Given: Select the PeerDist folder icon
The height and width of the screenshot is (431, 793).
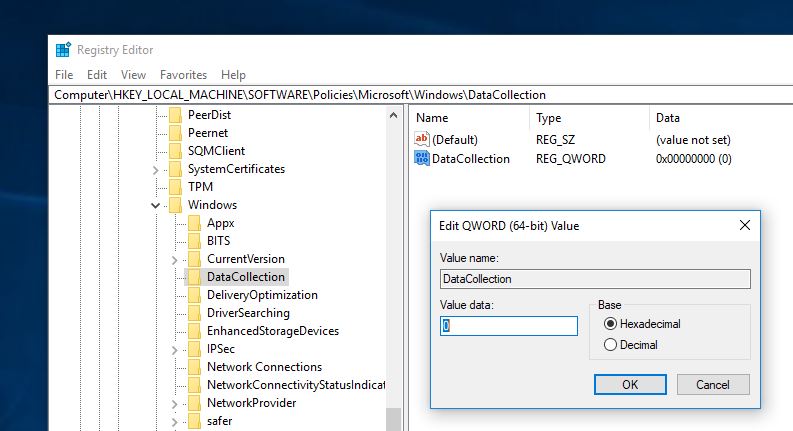Looking at the screenshot, I should [175, 115].
